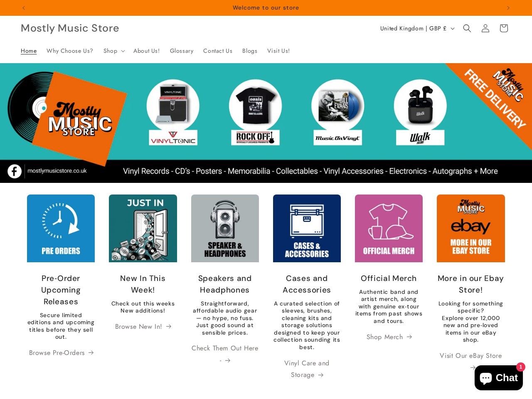
Task: Open the Contact Us page
Action: 218,51
